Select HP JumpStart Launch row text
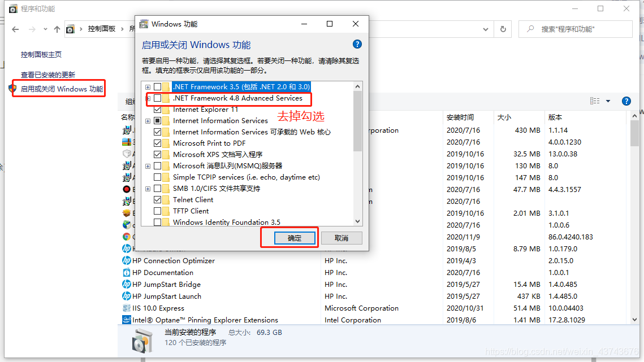644x362 pixels. (167, 296)
